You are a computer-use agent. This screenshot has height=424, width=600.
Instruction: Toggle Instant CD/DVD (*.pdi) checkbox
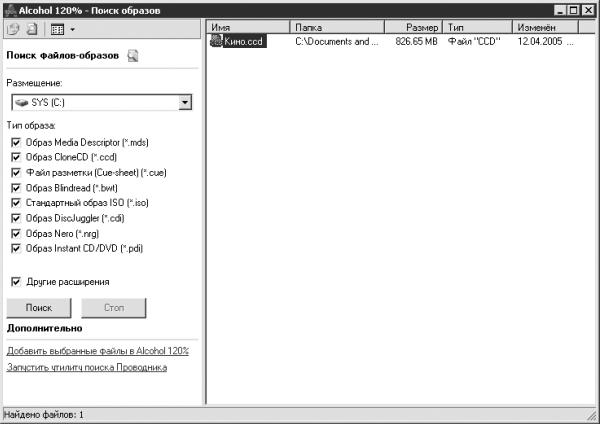tap(16, 248)
